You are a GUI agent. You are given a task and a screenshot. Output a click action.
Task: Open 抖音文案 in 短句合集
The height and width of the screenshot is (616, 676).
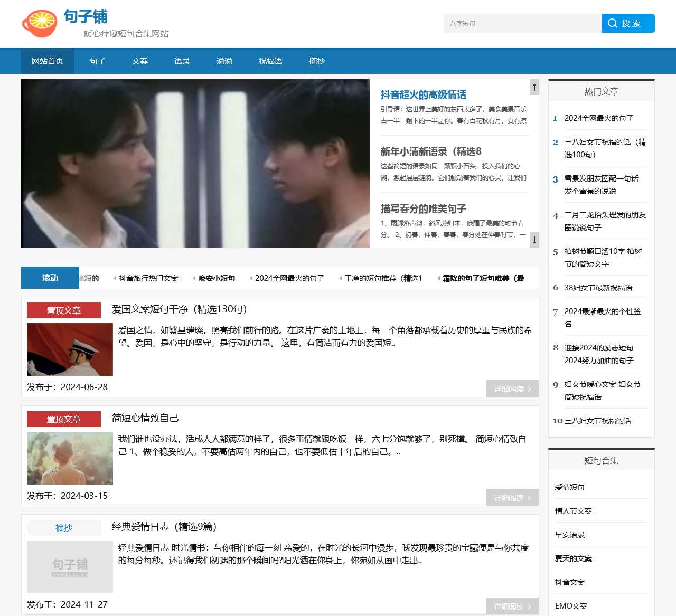coord(570,582)
